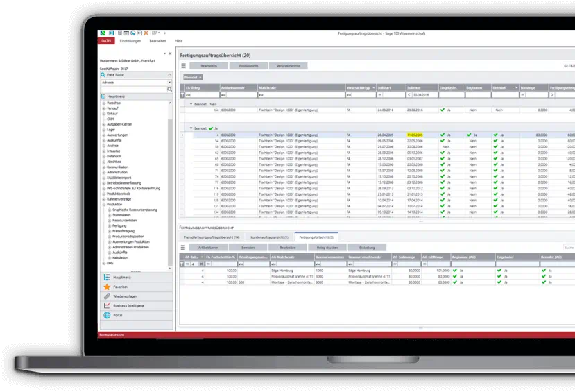This screenshot has height=392, width=575.
Task: Click the filter funnel in upper table filter row
Action: tap(182, 94)
